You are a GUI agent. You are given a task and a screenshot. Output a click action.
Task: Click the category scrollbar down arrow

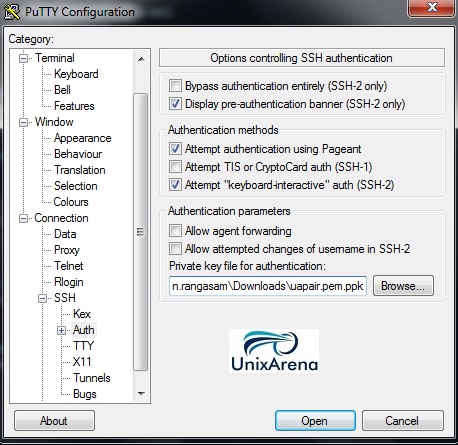141,394
